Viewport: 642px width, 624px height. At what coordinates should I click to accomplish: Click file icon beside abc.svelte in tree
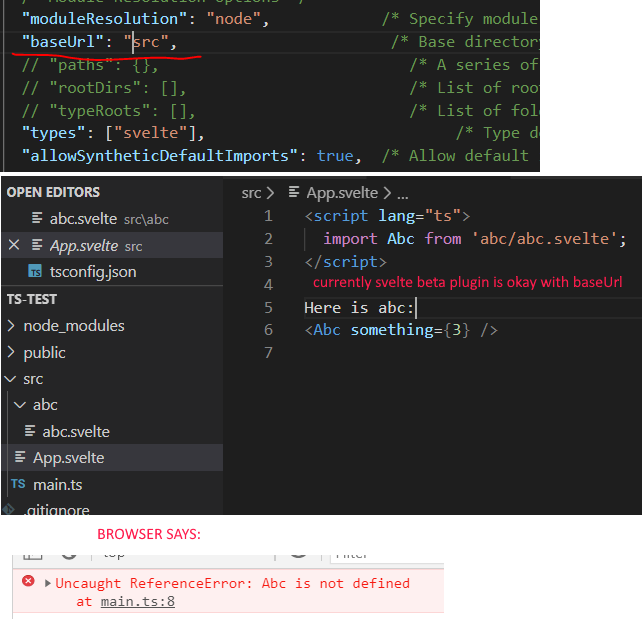pos(29,431)
